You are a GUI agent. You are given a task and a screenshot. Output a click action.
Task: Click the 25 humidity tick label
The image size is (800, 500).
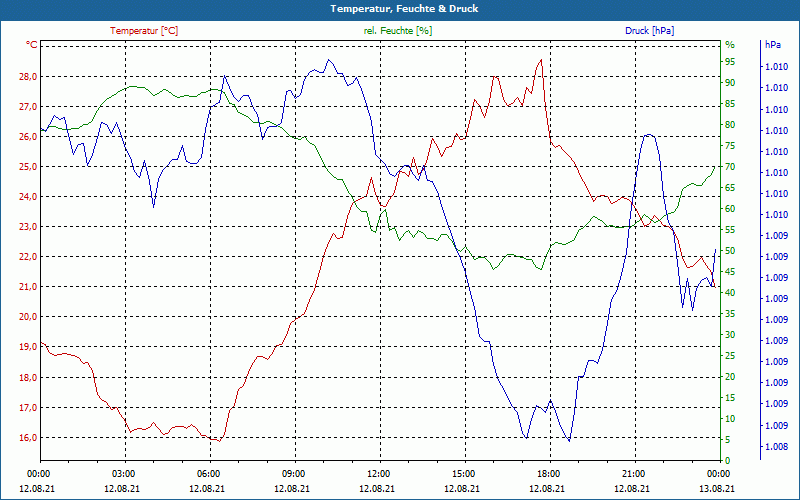pyautogui.click(x=730, y=356)
